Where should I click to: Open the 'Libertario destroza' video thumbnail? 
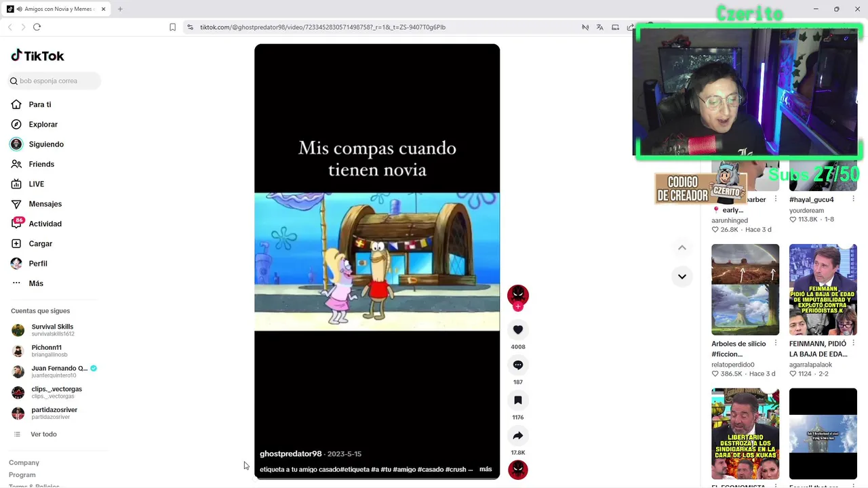tap(745, 434)
